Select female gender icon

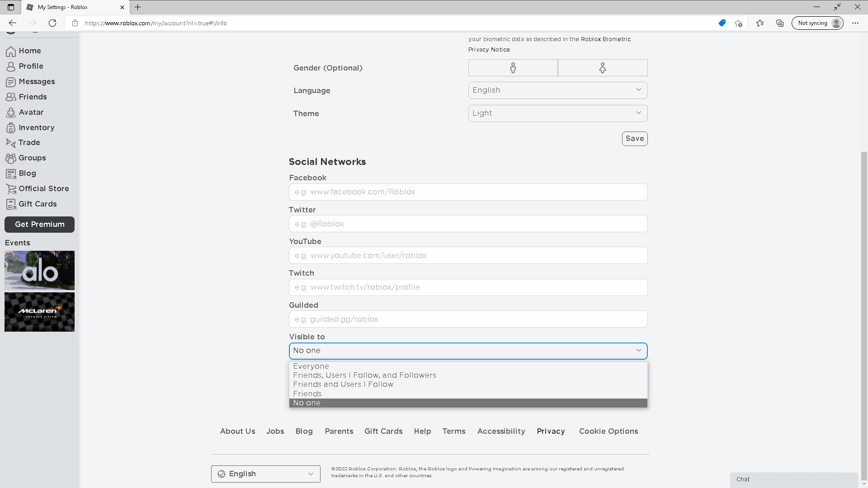[x=603, y=68]
